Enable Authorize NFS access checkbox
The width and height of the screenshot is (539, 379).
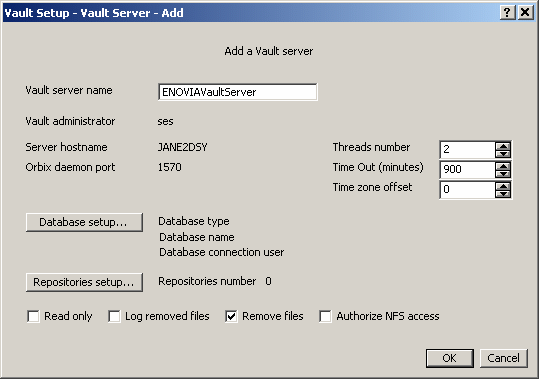[325, 316]
